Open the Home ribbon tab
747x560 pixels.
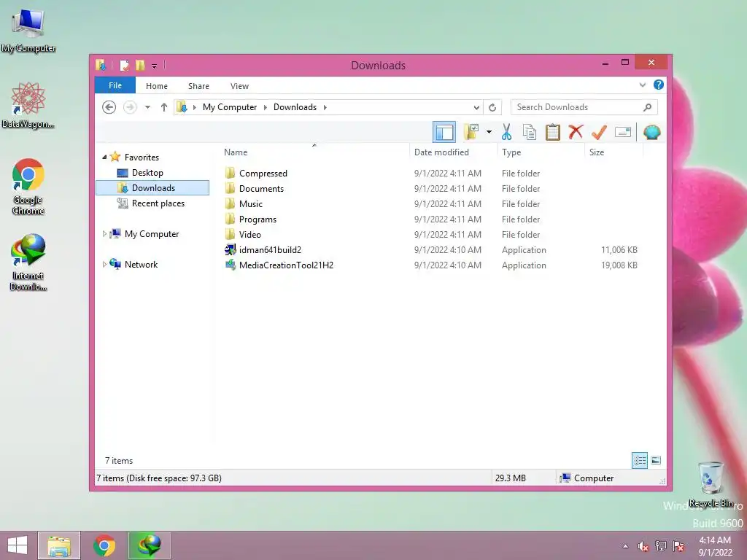[x=157, y=86]
